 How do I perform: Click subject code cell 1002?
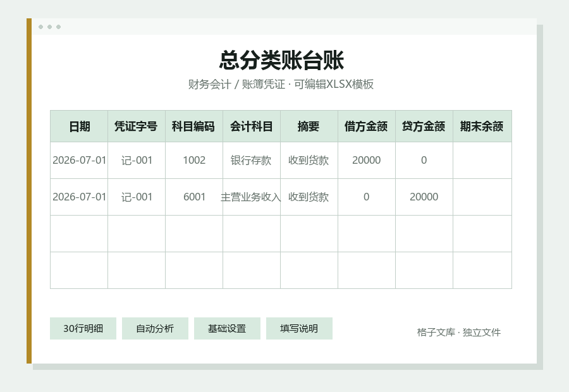[194, 160]
